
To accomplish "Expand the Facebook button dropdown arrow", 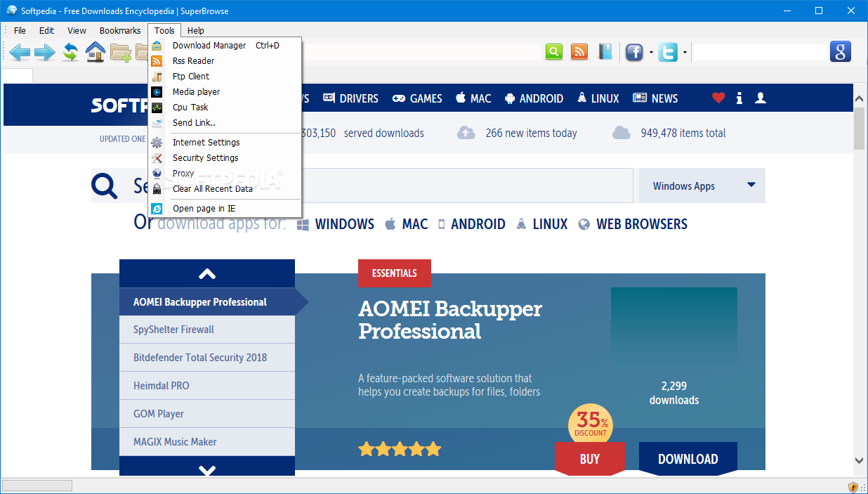I will pos(651,53).
